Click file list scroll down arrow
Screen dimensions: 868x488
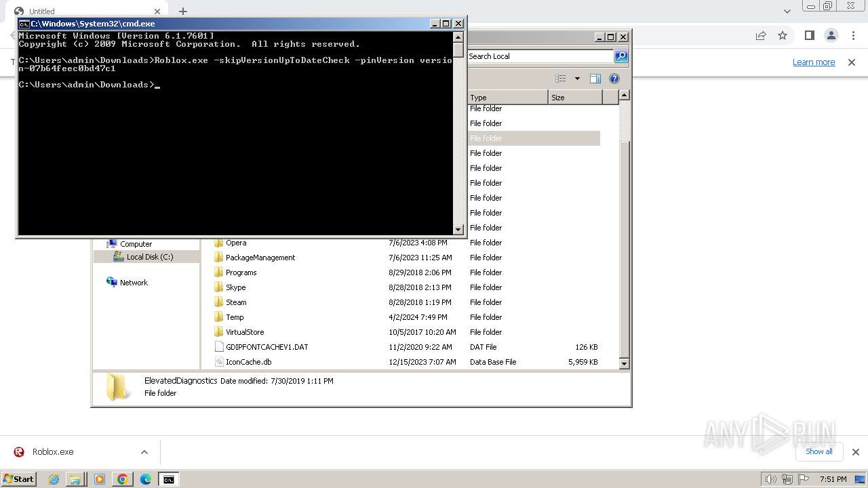(625, 363)
